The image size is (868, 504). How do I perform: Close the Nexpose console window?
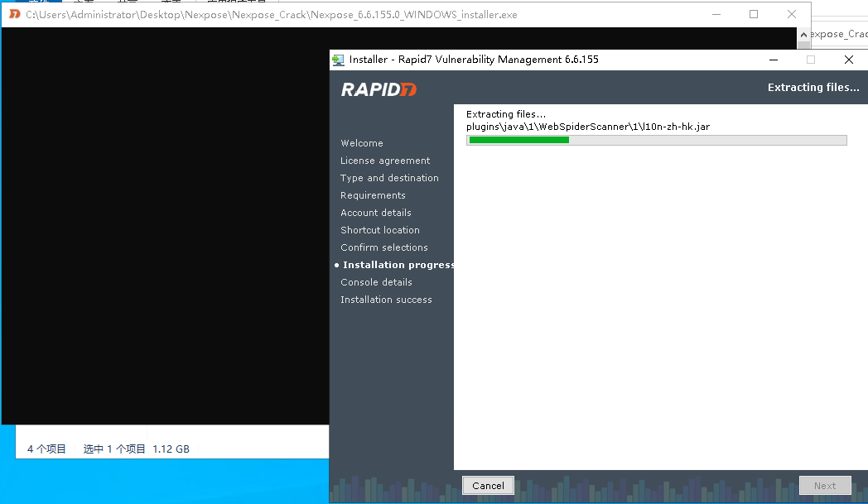point(792,14)
